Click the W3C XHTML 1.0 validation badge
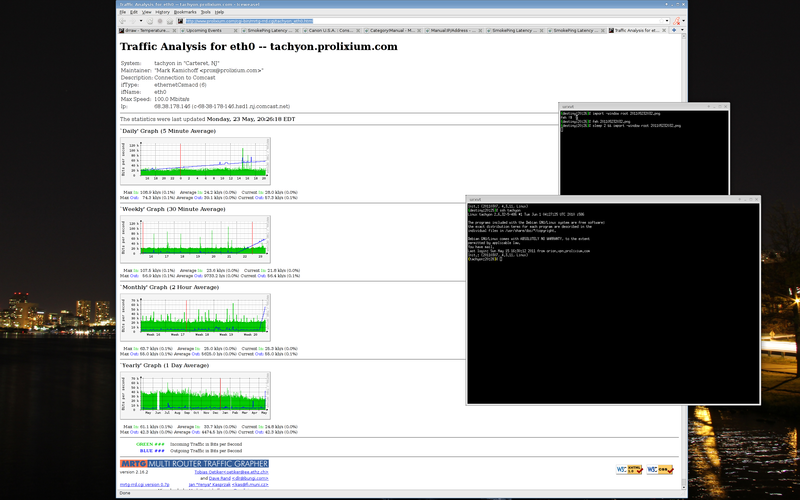Image resolution: width=800 pixels, height=500 pixels. (x=629, y=469)
